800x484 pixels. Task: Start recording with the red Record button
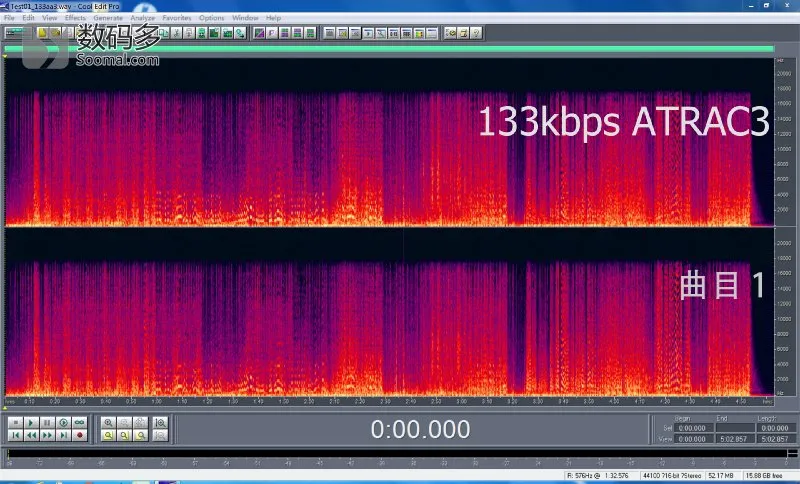click(x=79, y=435)
